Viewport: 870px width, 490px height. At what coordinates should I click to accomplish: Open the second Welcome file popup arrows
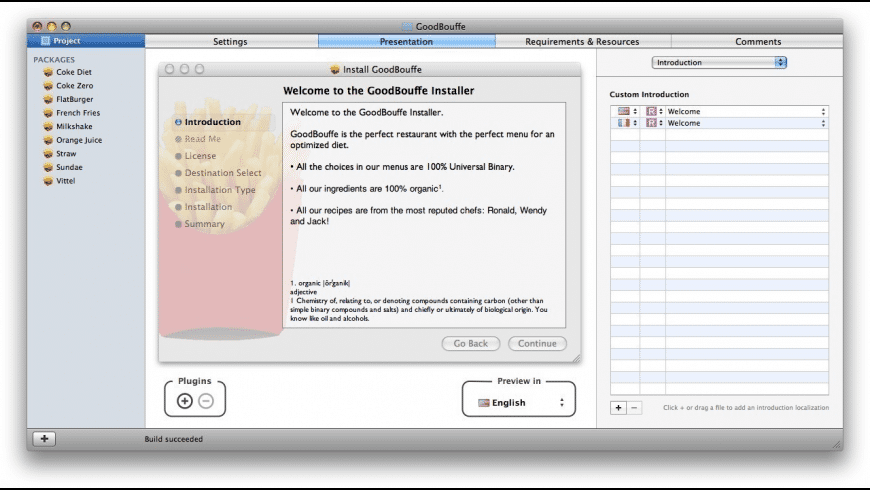tap(823, 123)
